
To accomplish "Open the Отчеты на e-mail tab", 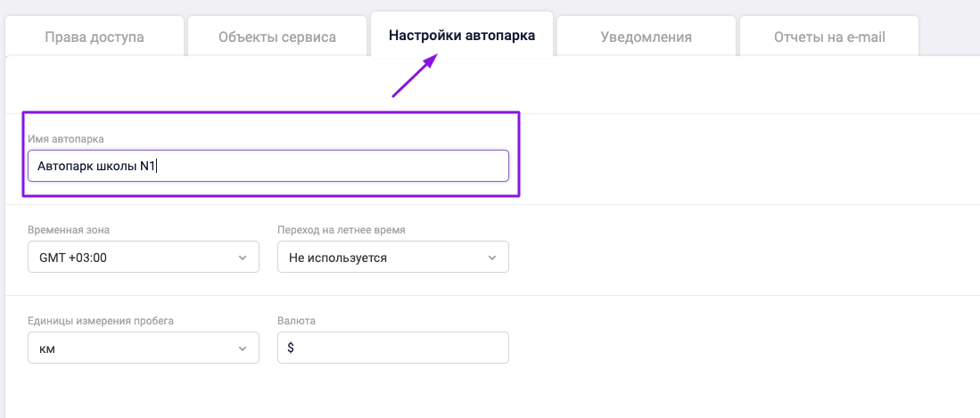I will click(x=828, y=37).
